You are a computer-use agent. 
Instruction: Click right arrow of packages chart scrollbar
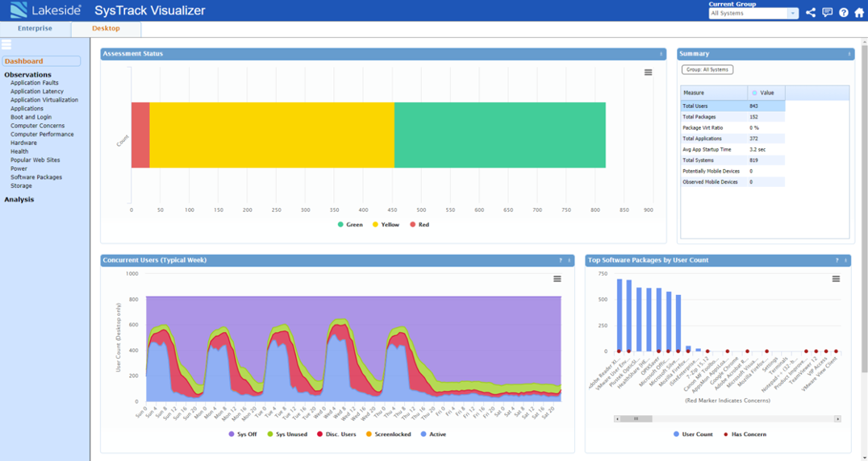(837, 419)
